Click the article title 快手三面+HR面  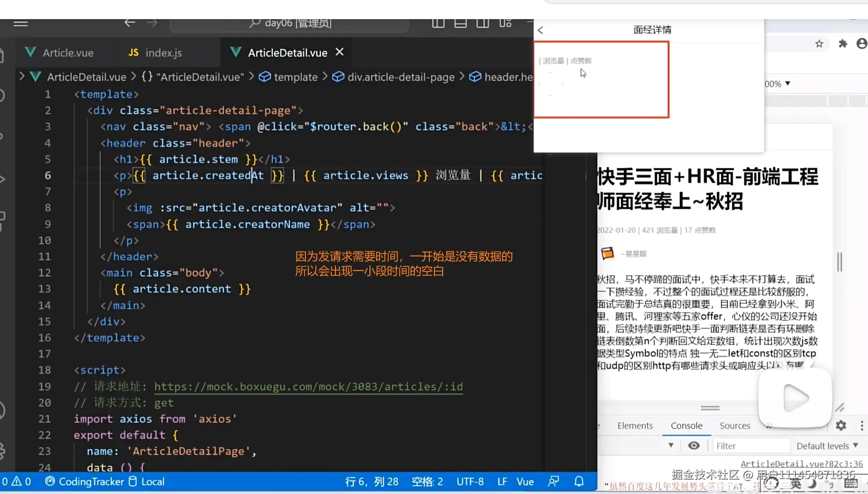point(708,189)
